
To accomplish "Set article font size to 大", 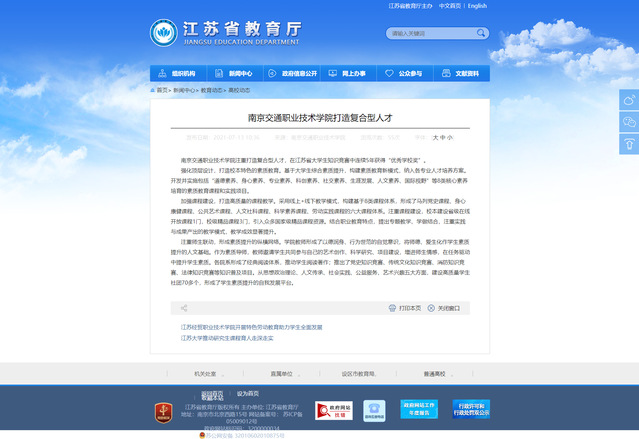I will coord(436,137).
